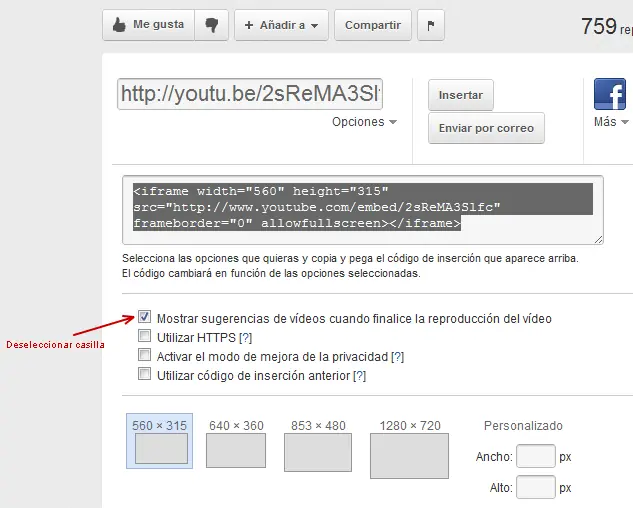Enable Activar el modo de mejora de la privacidad
633x508 pixels.
tap(144, 355)
